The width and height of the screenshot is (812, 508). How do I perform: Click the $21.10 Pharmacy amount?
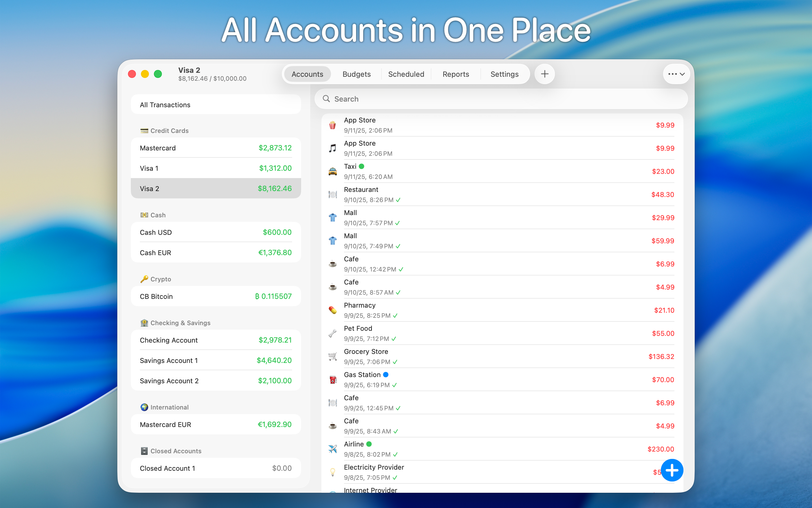click(x=664, y=310)
